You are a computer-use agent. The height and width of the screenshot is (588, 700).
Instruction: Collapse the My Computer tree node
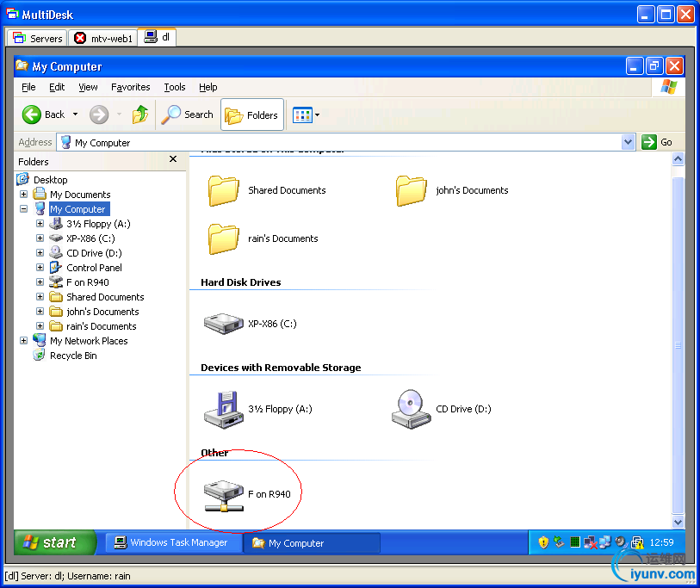pos(23,208)
